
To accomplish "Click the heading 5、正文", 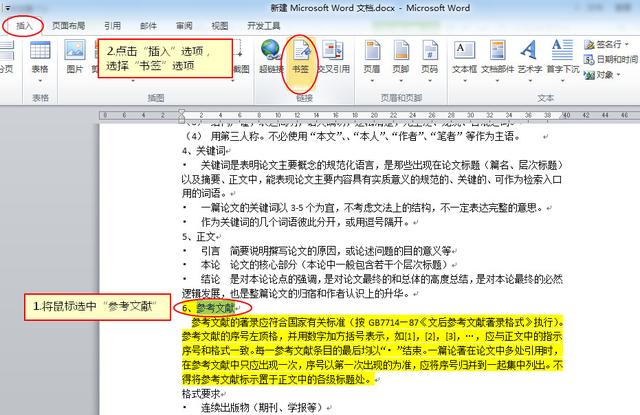I will (199, 237).
